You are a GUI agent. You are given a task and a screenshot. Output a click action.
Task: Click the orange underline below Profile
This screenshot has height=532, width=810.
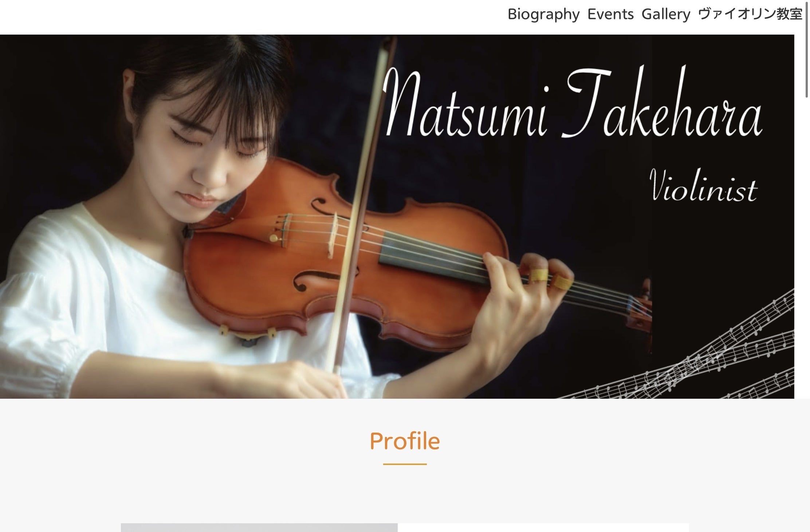point(405,464)
